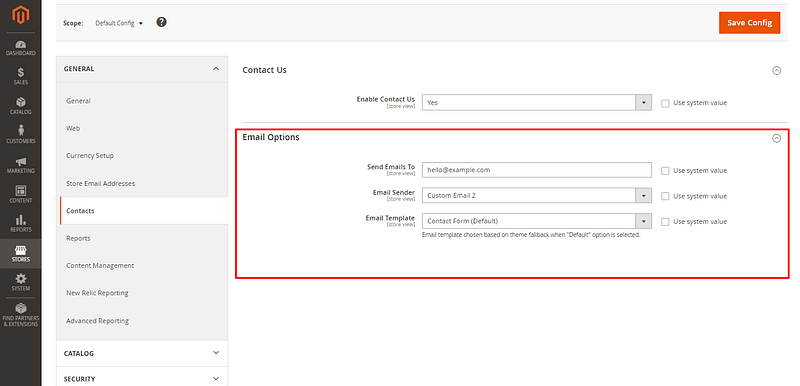Click the Magento logo icon
This screenshot has width=800, height=386.
(x=20, y=16)
